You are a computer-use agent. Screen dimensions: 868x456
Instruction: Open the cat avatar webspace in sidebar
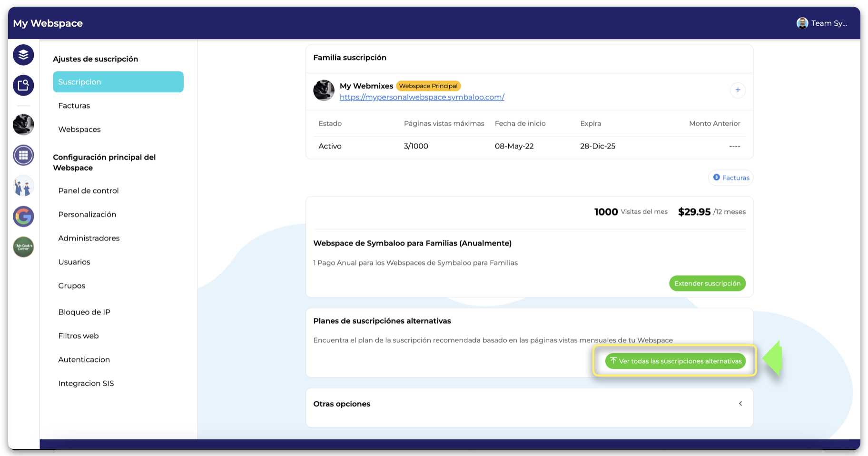(23, 125)
